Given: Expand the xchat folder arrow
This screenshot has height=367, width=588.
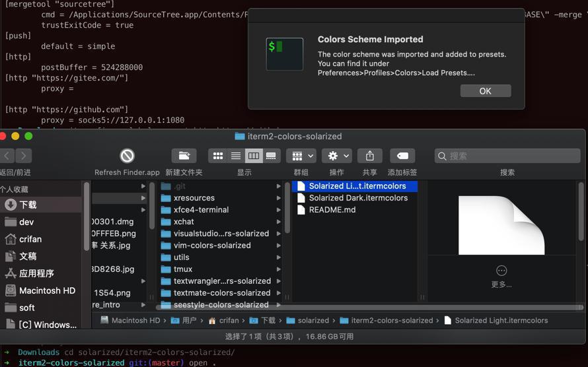Looking at the screenshot, I should [x=279, y=222].
